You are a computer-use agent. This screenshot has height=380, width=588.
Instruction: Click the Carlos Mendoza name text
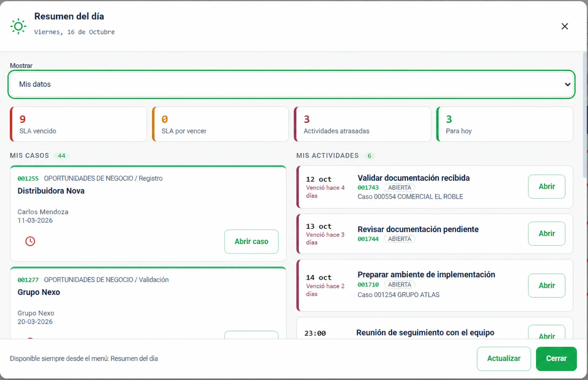(x=43, y=212)
